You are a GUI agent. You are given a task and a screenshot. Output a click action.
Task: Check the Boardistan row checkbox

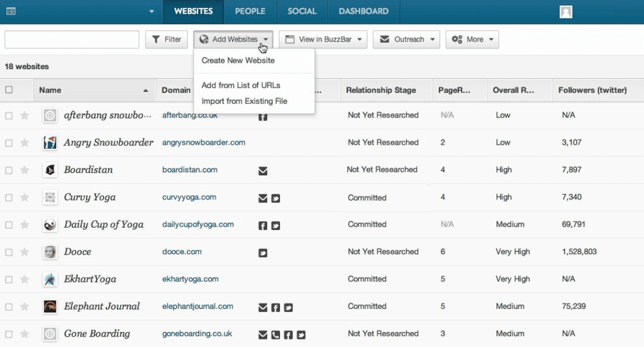point(9,170)
